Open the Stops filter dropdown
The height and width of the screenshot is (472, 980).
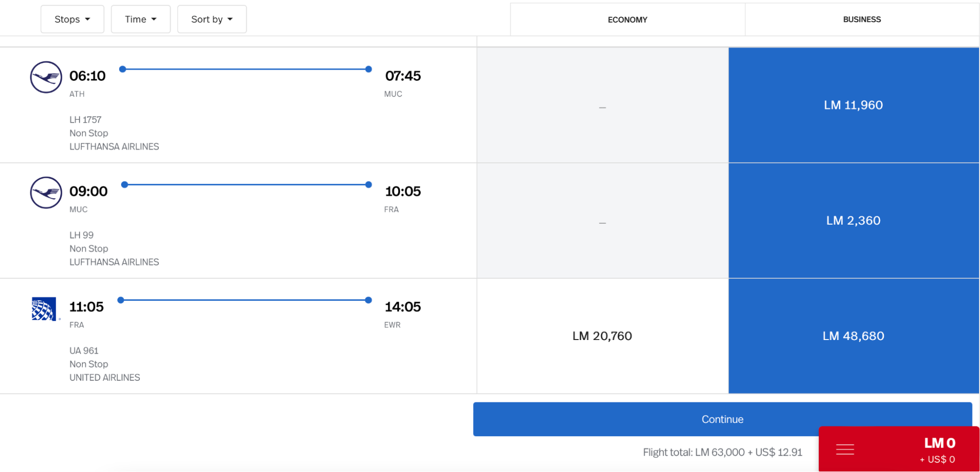(x=72, y=19)
